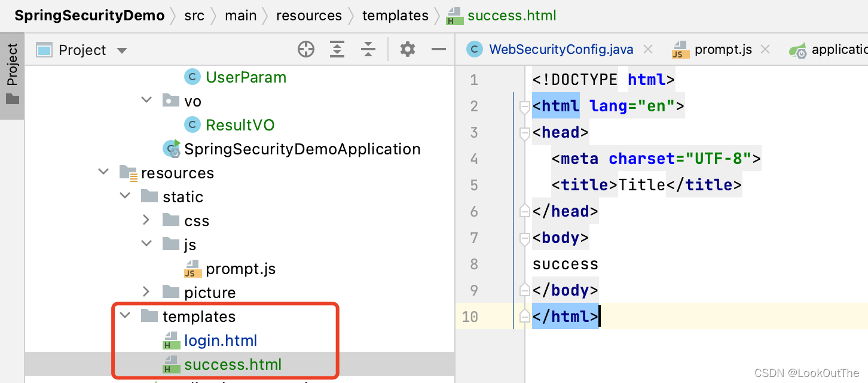This screenshot has width=868, height=383.
Task: Click line number 1 in gutter
Action: pos(474,80)
